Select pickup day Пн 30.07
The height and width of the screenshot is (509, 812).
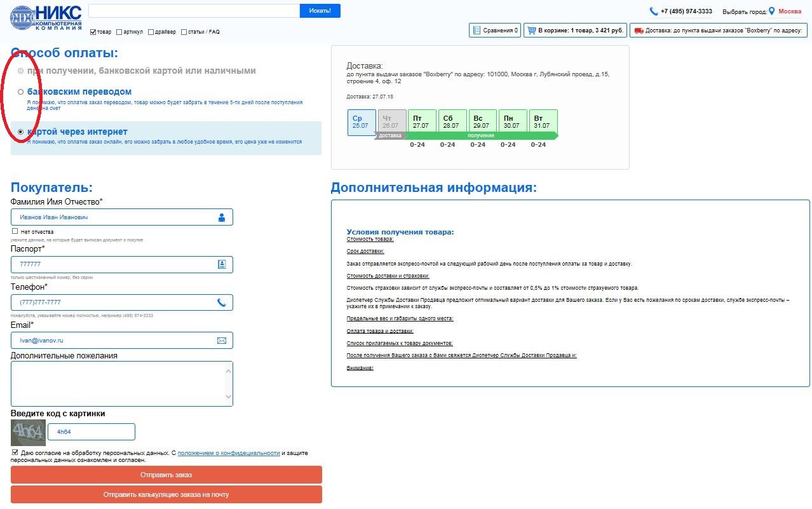tap(513, 121)
